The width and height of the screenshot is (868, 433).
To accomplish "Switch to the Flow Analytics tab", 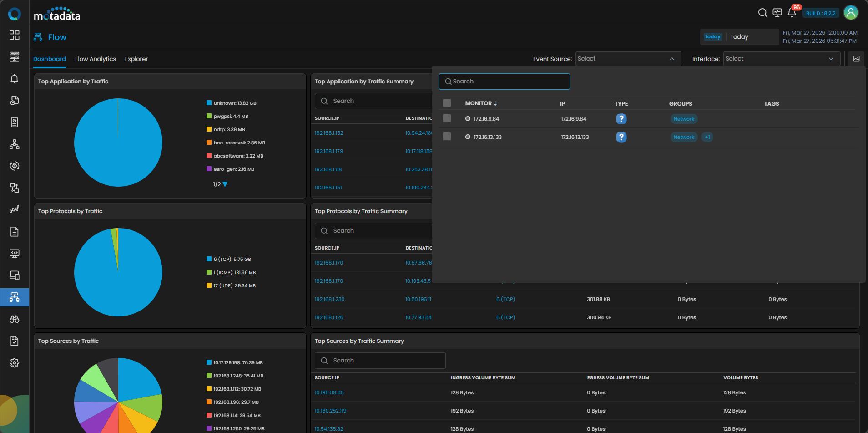I will click(95, 59).
